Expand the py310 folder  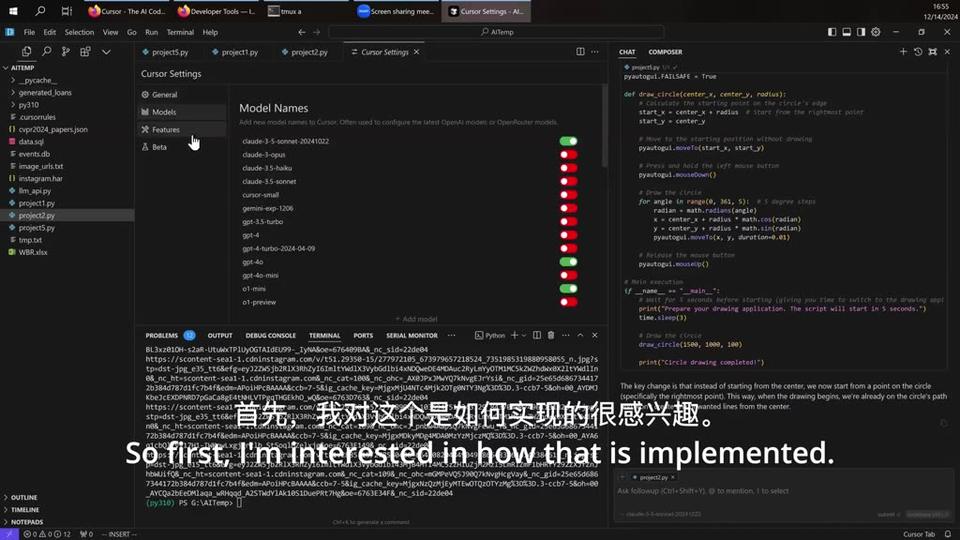pos(28,105)
